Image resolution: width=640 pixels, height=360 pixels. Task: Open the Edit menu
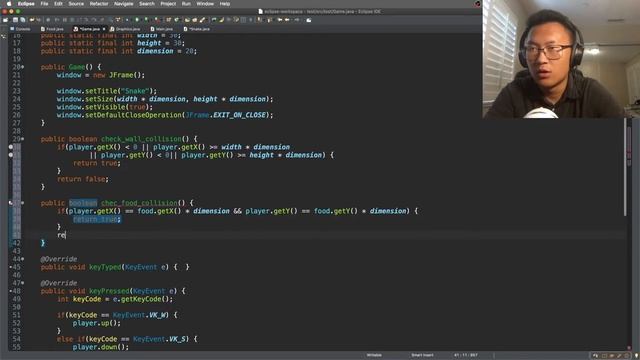(x=58, y=4)
